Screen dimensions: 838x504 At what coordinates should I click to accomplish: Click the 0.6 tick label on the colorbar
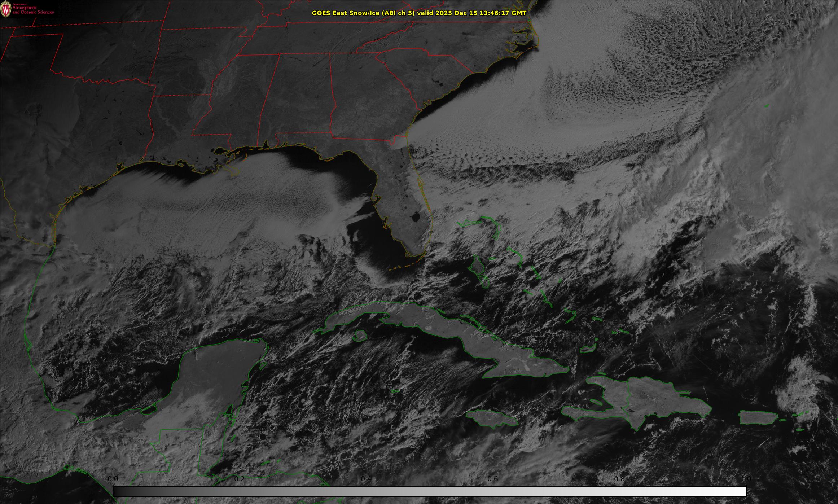coord(493,479)
